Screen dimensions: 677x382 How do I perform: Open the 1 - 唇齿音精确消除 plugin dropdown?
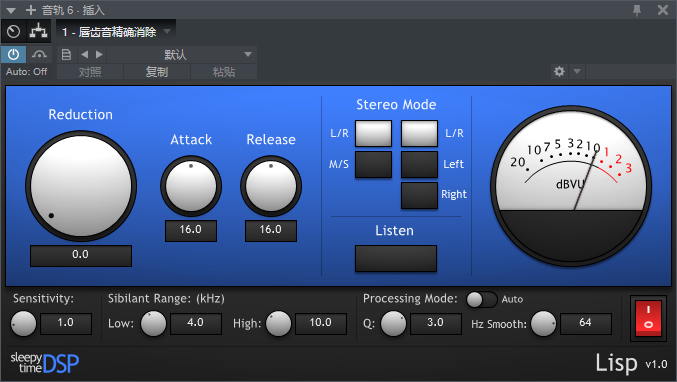click(116, 32)
